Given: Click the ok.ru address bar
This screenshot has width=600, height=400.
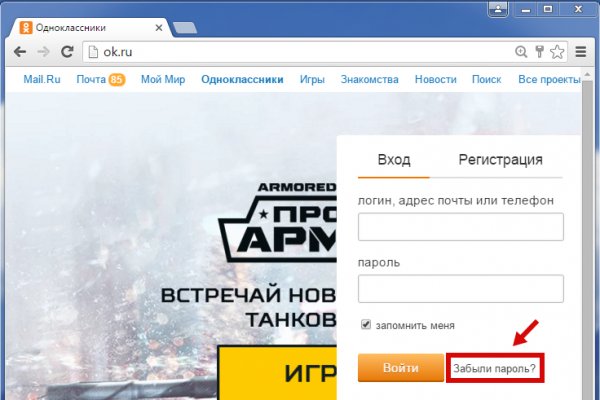Looking at the screenshot, I should click(x=300, y=51).
